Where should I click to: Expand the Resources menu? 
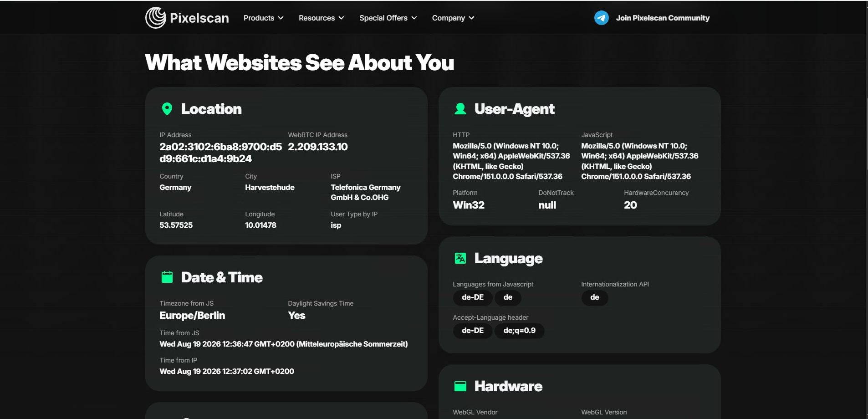click(321, 18)
